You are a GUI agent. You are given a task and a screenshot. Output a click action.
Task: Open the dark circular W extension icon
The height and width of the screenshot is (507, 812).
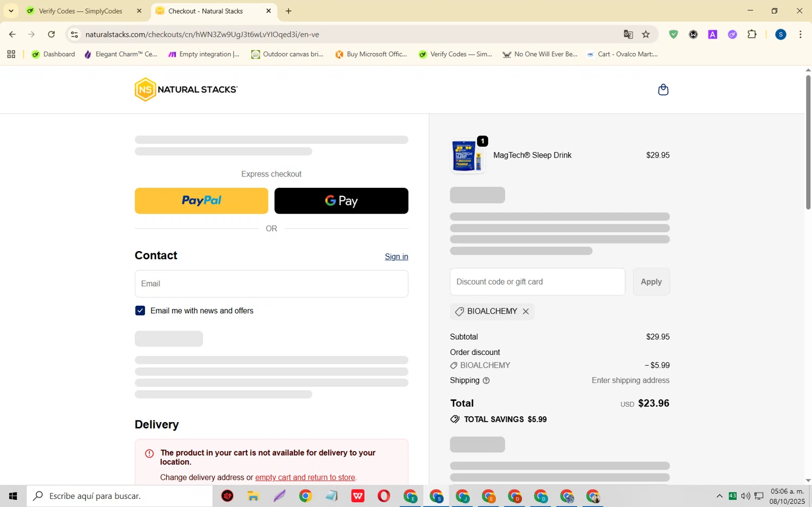coord(693,35)
